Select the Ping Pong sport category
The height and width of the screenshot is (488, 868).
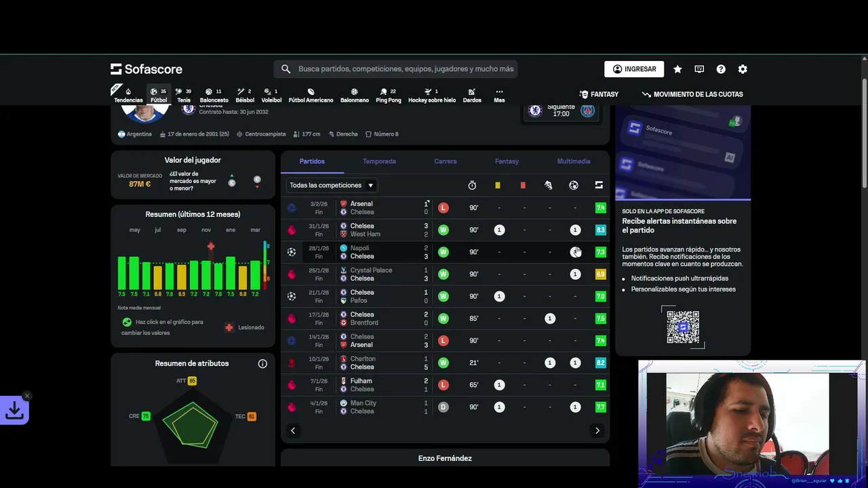click(389, 95)
